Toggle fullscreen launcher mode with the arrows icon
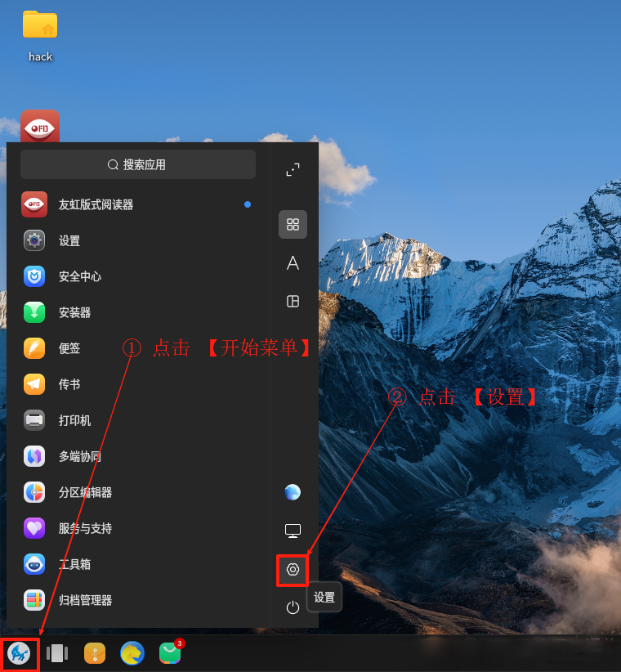Viewport: 621px width, 672px height. 293,170
